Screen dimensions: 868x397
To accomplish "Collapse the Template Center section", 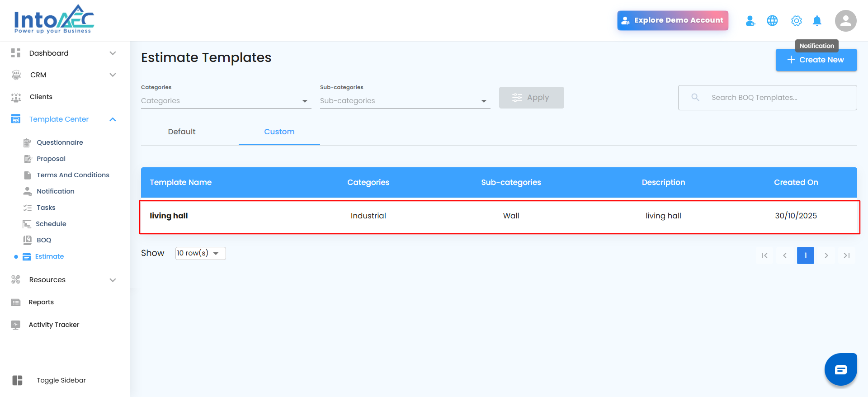I will [113, 119].
